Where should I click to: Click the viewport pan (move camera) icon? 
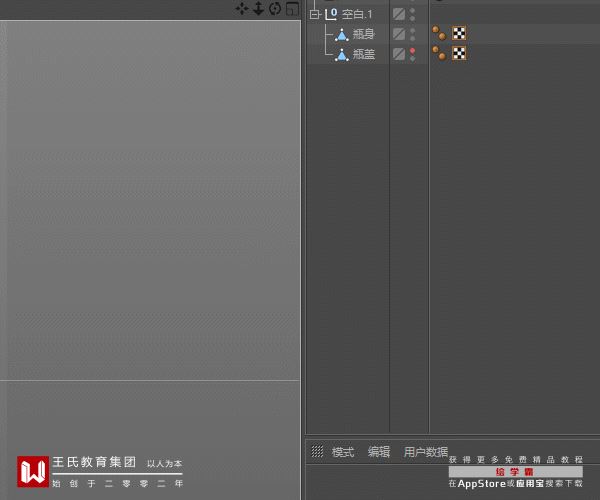(x=242, y=8)
